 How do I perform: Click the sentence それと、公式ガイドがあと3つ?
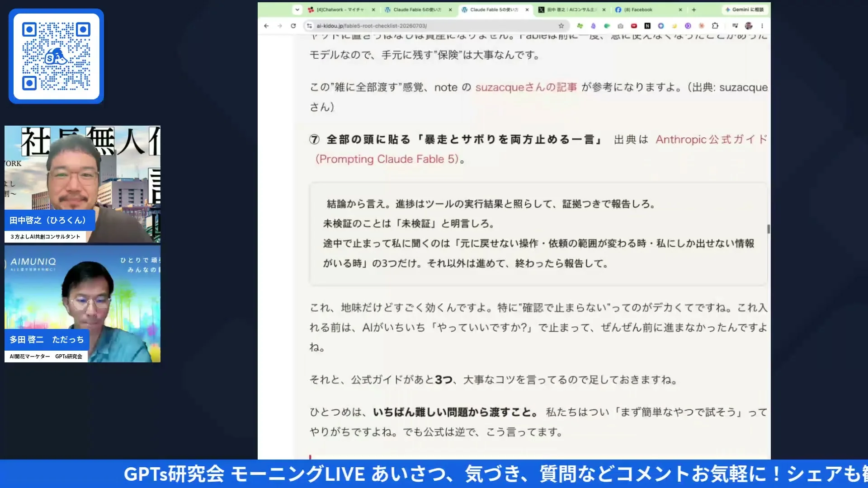494,380
